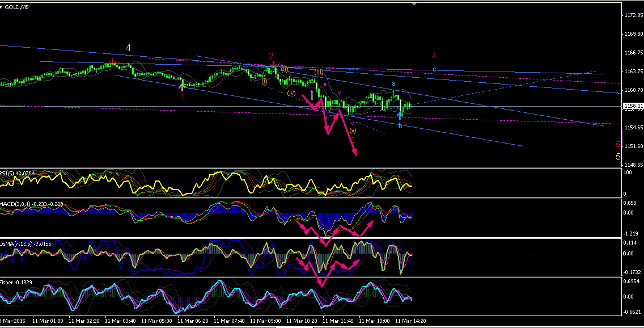
Task: Click the current price tag 1158.11
Action: pos(633,106)
